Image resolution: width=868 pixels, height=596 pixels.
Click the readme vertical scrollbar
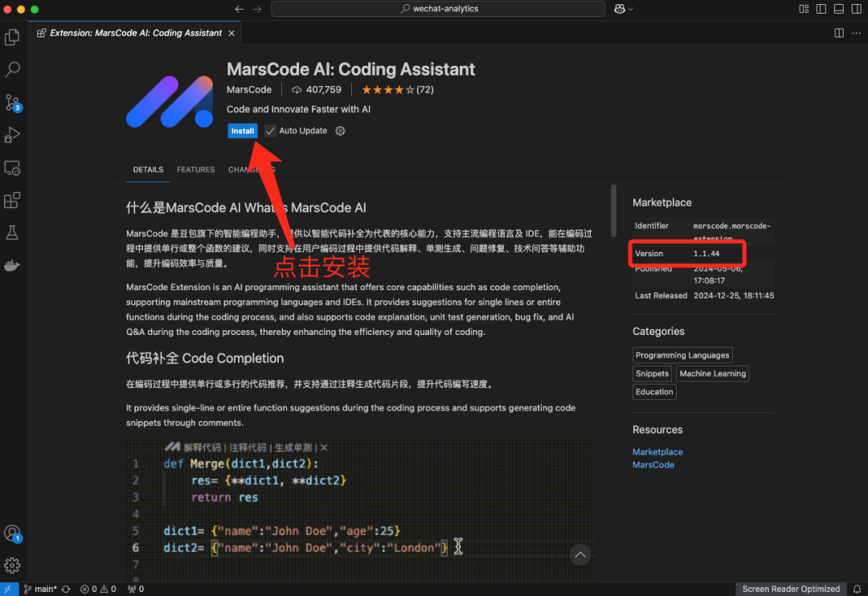pyautogui.click(x=613, y=210)
